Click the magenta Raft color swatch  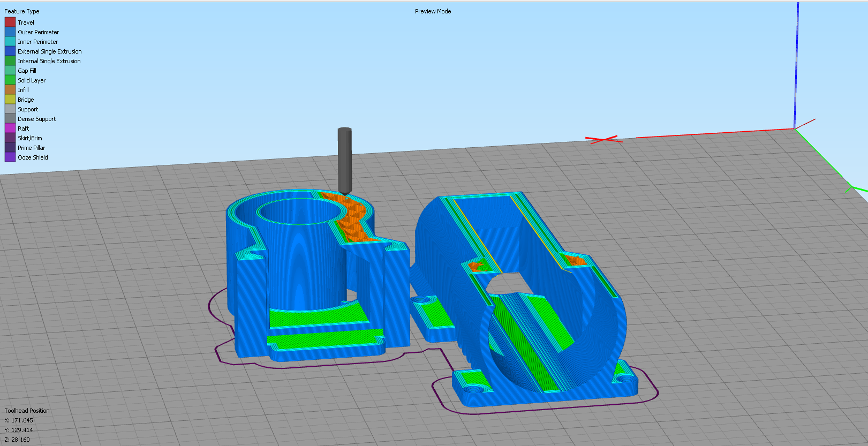tap(10, 128)
